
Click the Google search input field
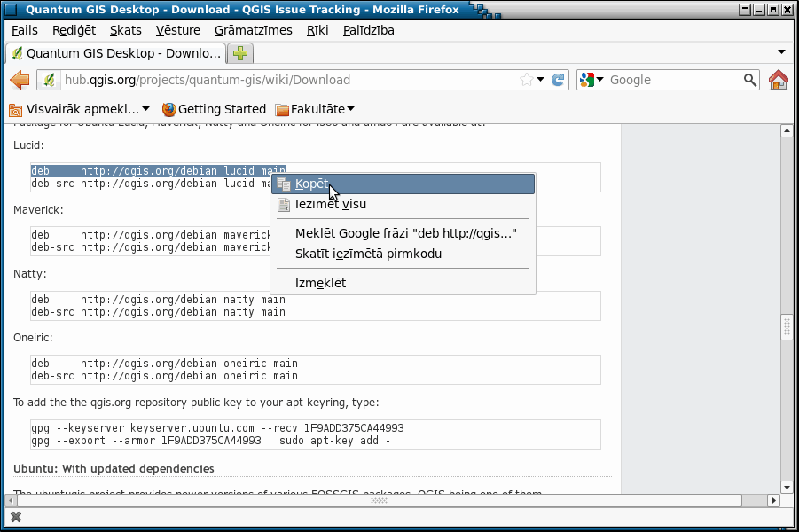(674, 80)
